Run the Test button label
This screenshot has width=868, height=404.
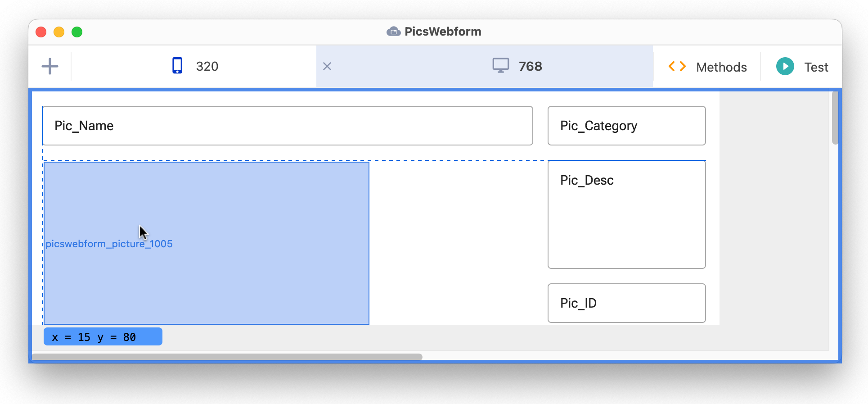(x=816, y=67)
